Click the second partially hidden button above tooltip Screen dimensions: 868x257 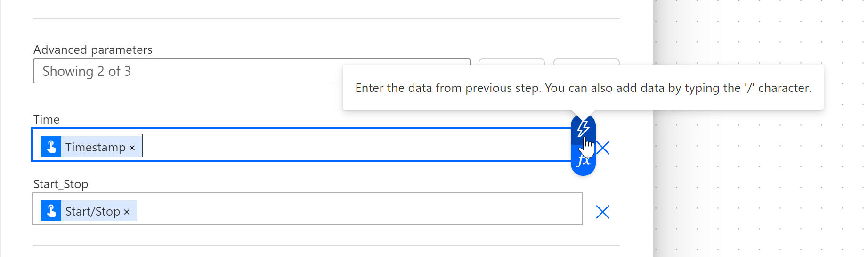[586, 62]
